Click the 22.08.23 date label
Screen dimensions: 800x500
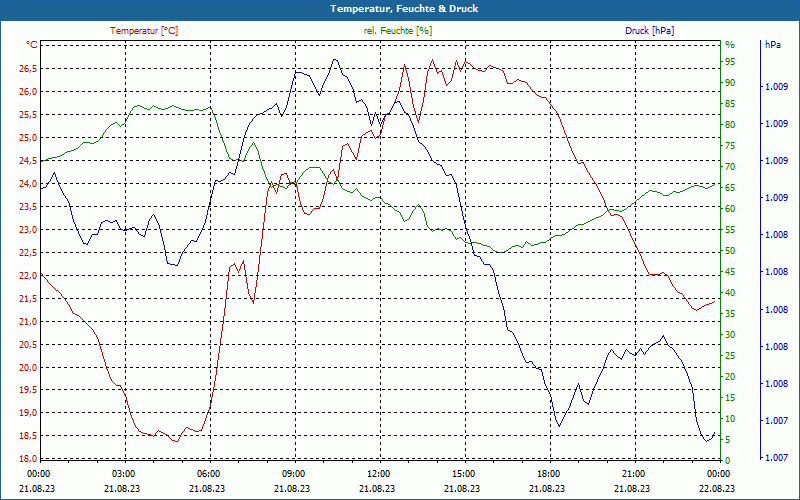coord(717,488)
